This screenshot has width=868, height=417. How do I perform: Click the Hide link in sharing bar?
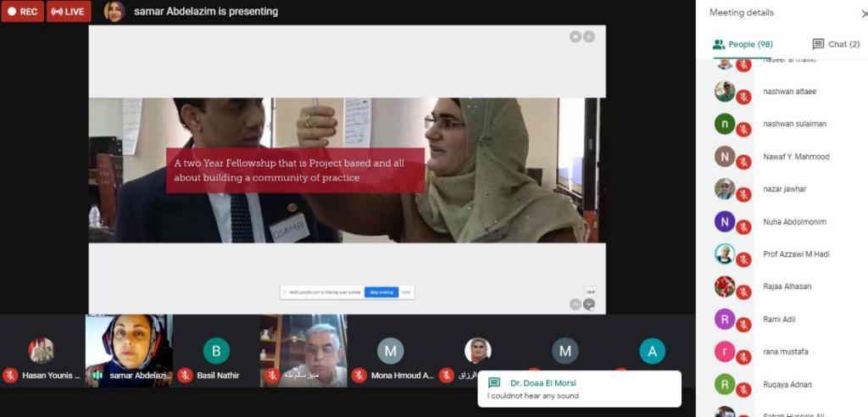pyautogui.click(x=407, y=292)
